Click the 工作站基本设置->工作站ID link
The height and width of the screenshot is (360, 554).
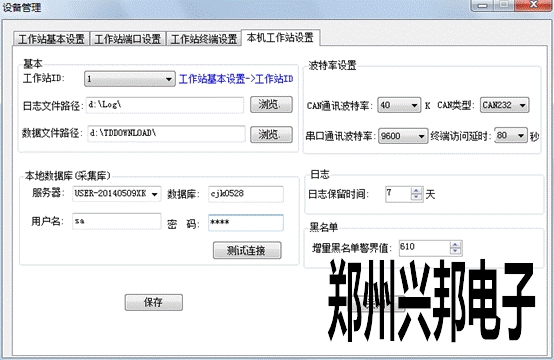click(236, 79)
